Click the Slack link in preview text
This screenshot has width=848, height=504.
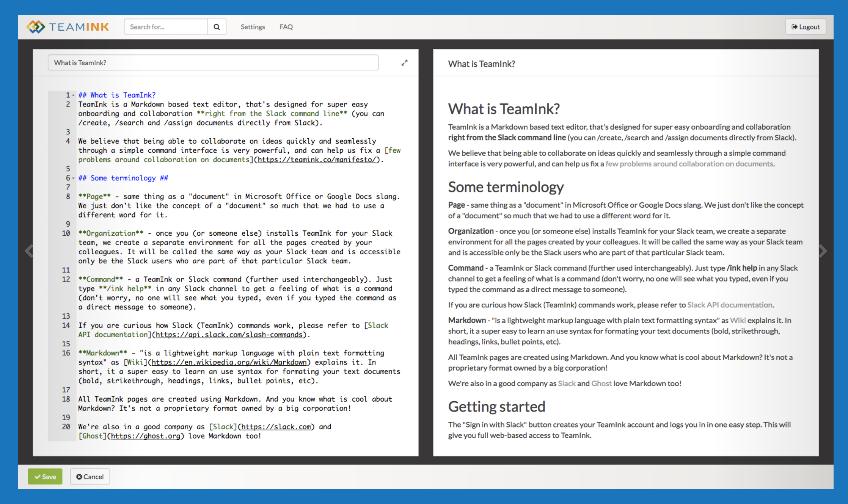click(567, 383)
